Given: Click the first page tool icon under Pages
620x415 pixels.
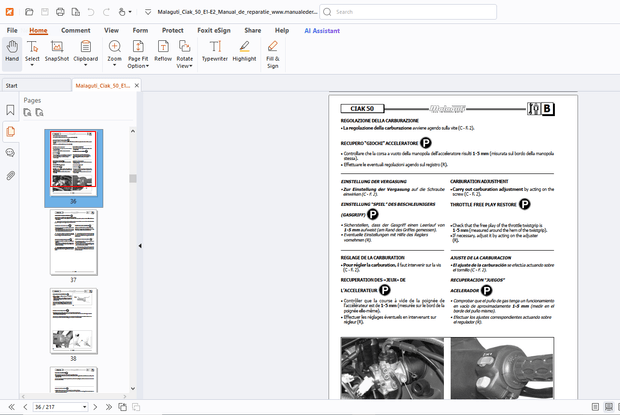Looking at the screenshot, I should tap(27, 113).
